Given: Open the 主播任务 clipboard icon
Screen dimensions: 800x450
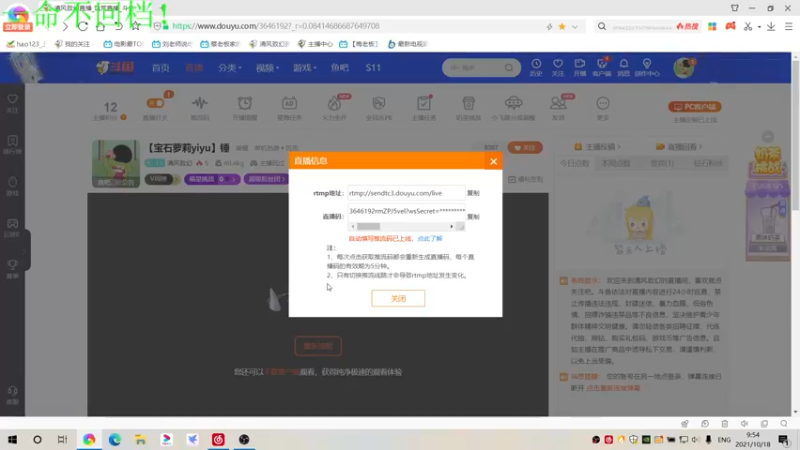Looking at the screenshot, I should click(423, 104).
